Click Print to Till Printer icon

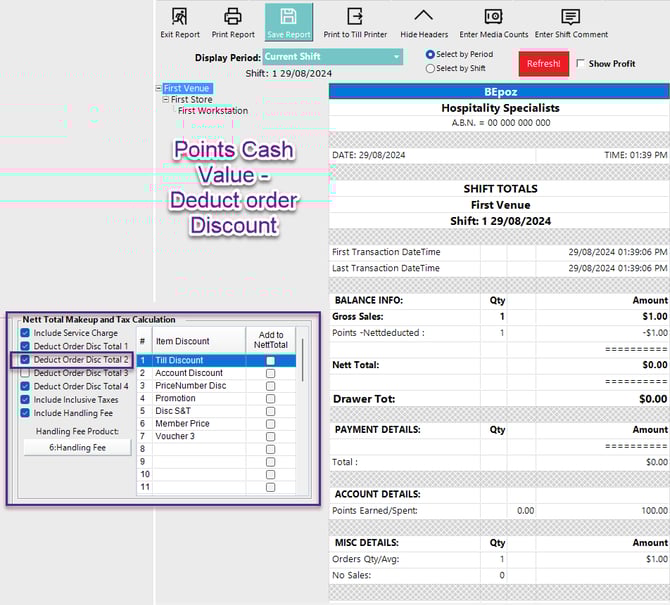[x=355, y=17]
